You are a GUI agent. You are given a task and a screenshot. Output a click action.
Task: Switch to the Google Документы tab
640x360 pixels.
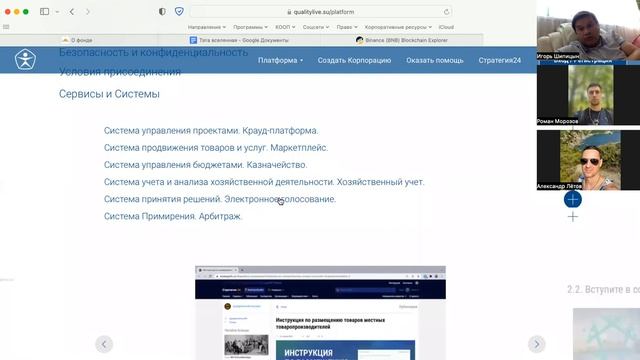tap(239, 40)
